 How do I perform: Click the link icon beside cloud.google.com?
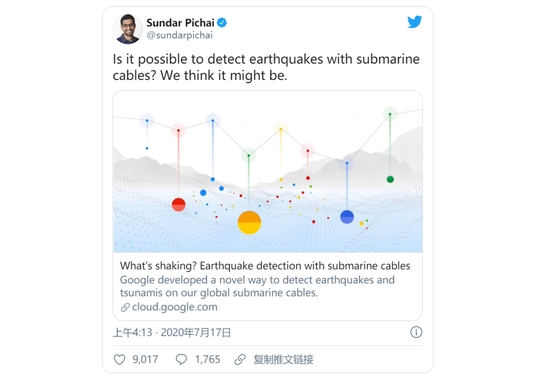tap(125, 308)
